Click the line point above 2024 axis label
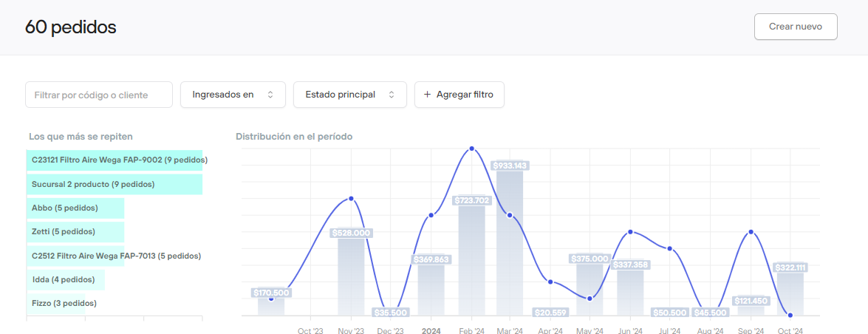This screenshot has width=868, height=334. click(x=431, y=215)
